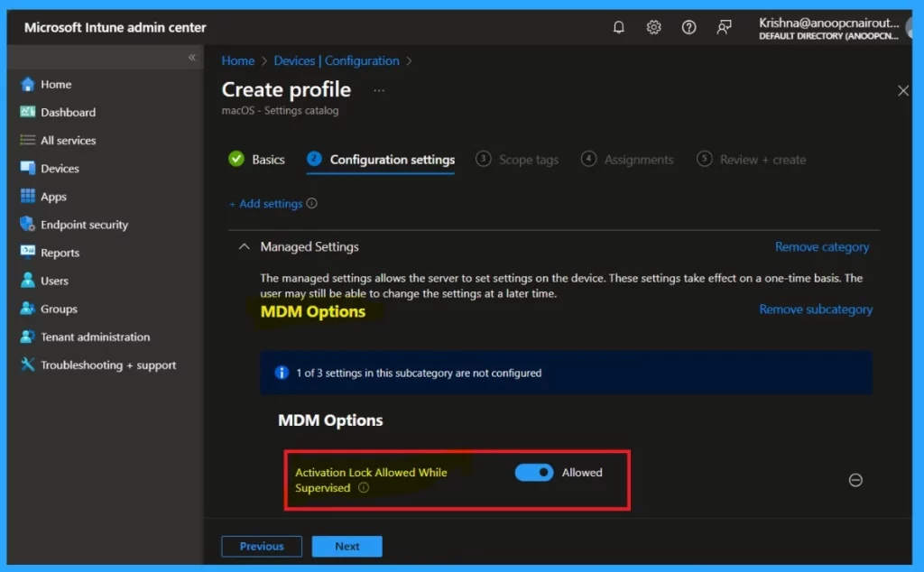Click info icon beside Activation Lock setting
The width and height of the screenshot is (924, 572).
(364, 488)
